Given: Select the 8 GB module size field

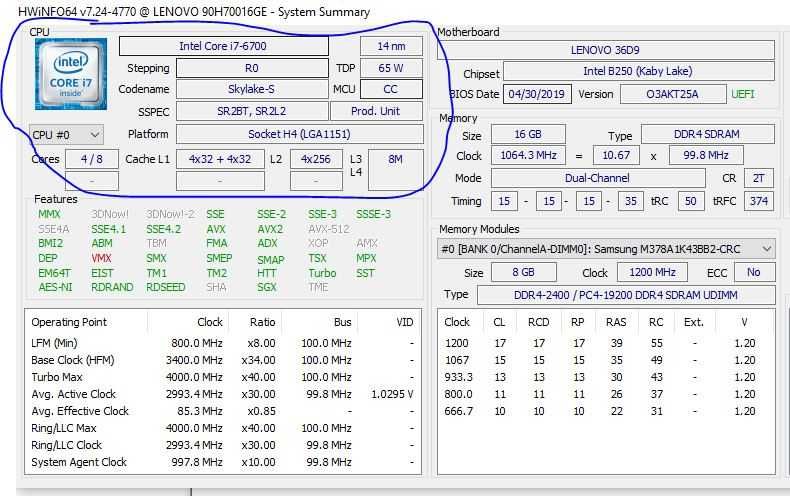Looking at the screenshot, I should click(523, 272).
